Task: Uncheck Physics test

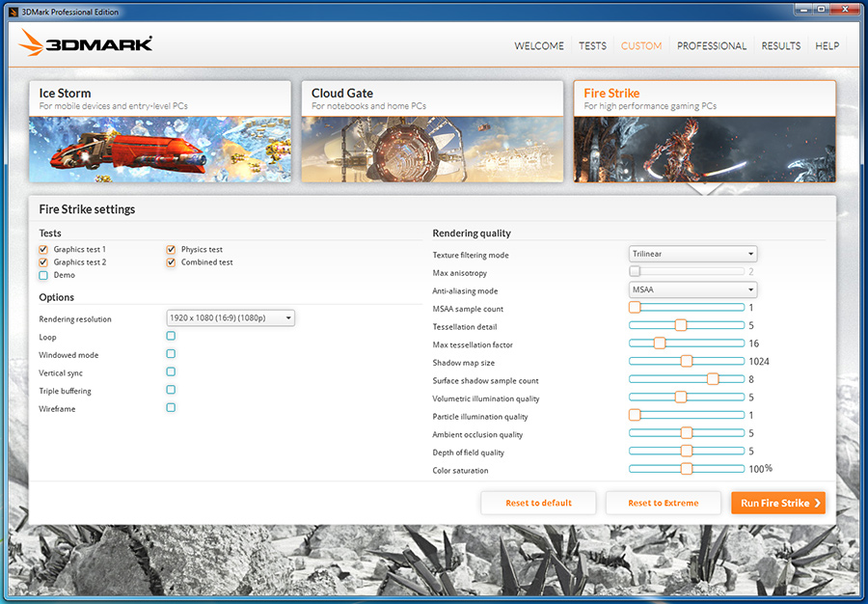Action: [171, 250]
